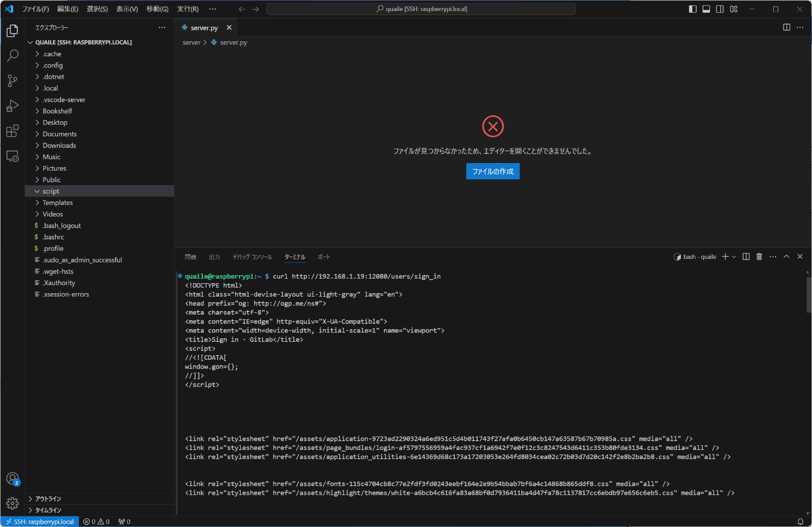Viewport: 812px width, 527px height.
Task: Click the server breadcrumb folder
Action: coord(191,42)
